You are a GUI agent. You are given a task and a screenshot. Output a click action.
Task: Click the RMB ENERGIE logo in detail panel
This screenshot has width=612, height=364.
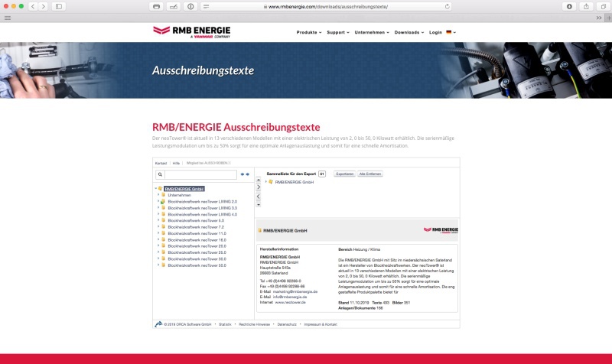point(441,230)
